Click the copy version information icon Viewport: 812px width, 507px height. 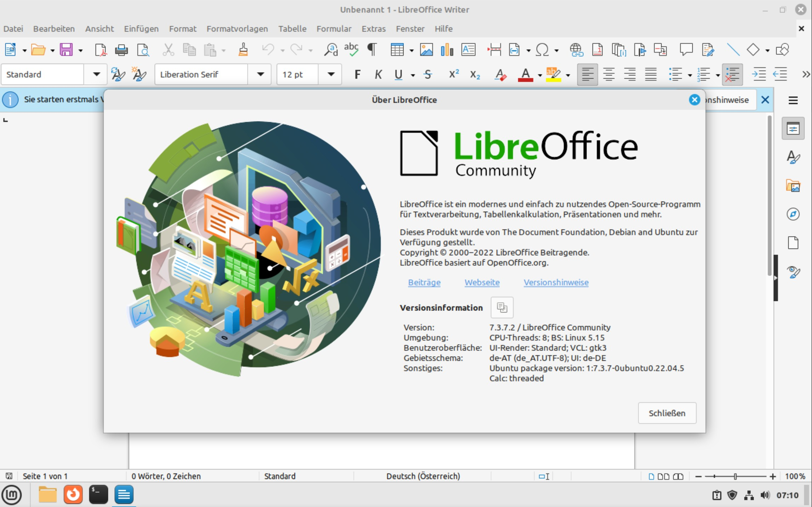pos(502,307)
